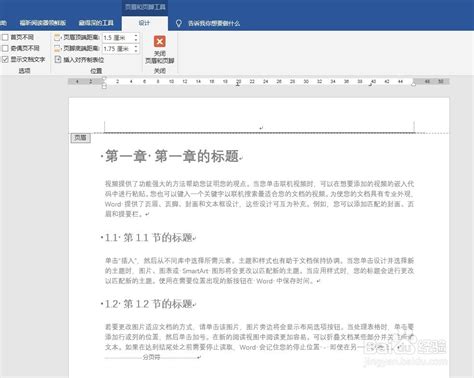Click the 分页符 page break marker
This screenshot has width=474, height=378.
[x=152, y=357]
